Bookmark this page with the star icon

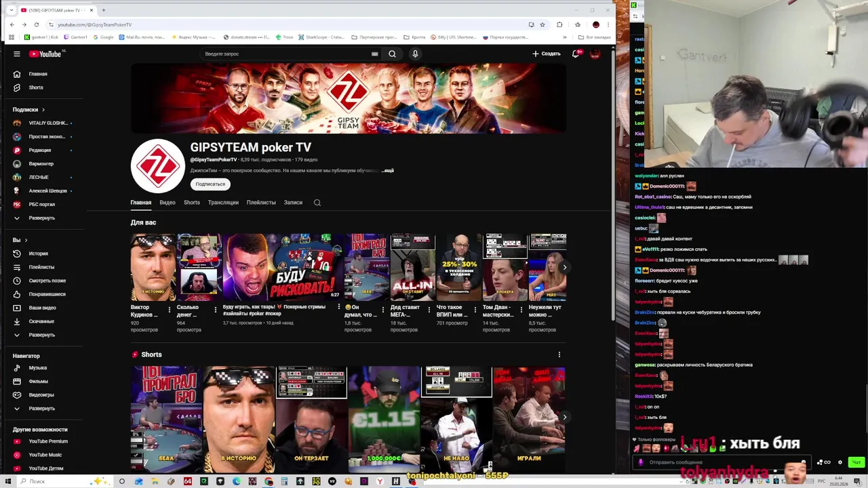point(542,24)
